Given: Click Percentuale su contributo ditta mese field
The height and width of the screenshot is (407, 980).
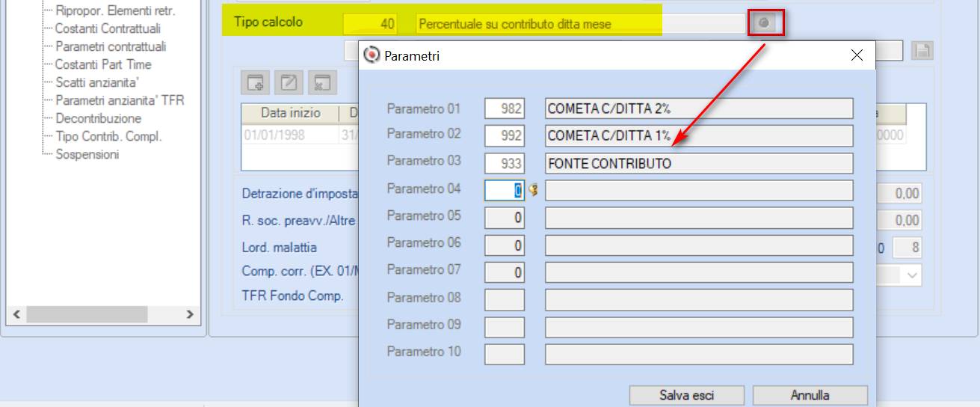Looking at the screenshot, I should point(580,24).
